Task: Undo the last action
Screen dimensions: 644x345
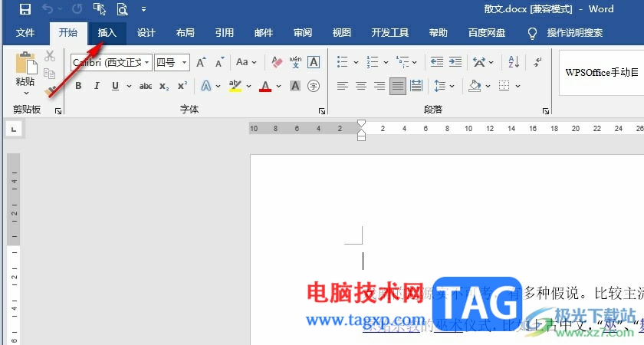Action: [48, 9]
